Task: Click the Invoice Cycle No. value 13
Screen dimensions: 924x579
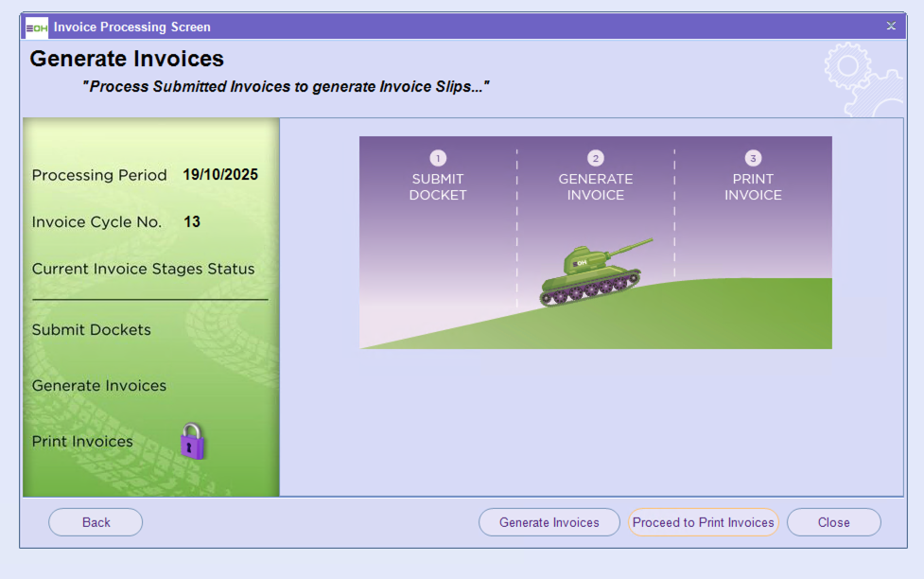Action: (192, 222)
